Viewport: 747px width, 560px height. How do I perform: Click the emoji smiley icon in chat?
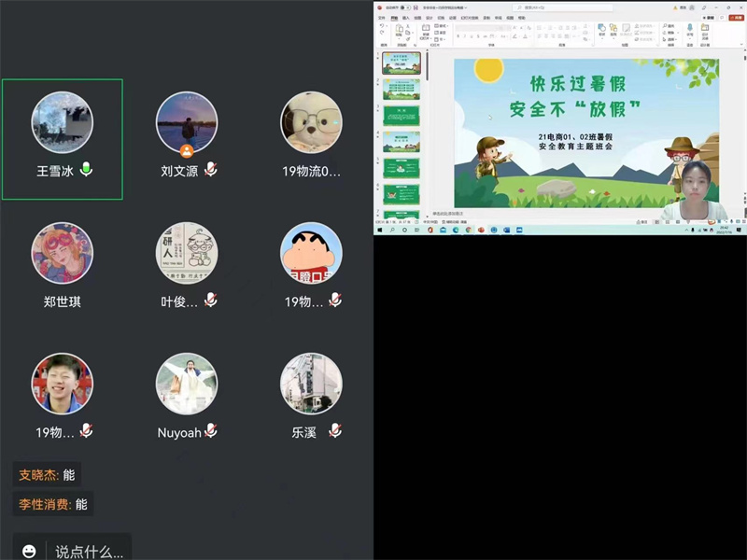pos(30,552)
